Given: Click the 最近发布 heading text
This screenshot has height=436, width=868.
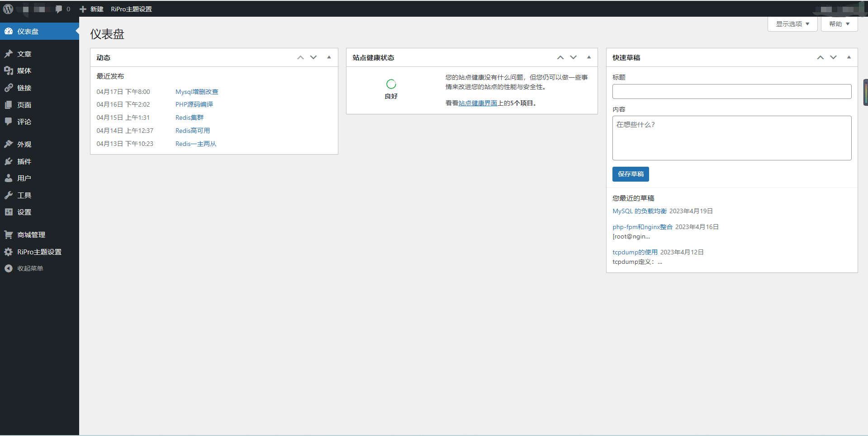Looking at the screenshot, I should click(x=110, y=76).
